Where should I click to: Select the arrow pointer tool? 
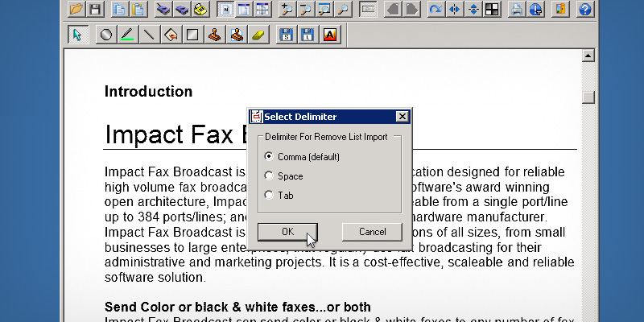pos(76,35)
